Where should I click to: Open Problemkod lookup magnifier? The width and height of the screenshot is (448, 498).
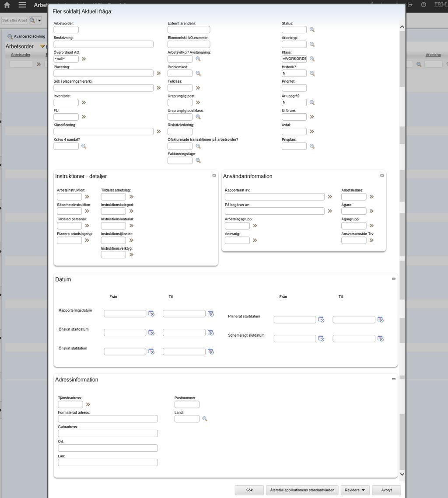(x=198, y=73)
